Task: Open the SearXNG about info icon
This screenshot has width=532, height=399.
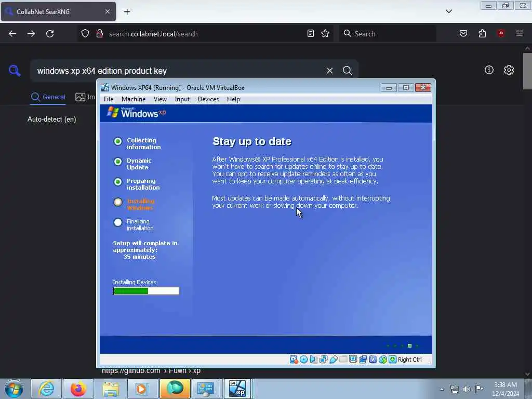Action: (489, 70)
